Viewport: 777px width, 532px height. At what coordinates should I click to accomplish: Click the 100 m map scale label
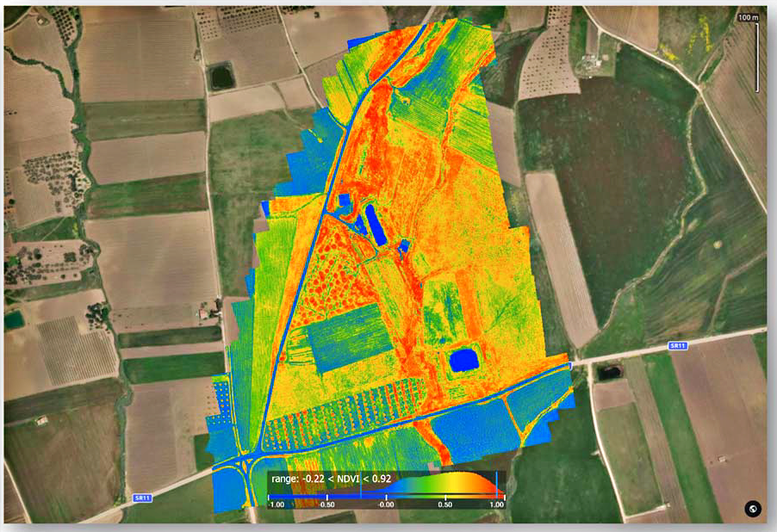coord(749,17)
